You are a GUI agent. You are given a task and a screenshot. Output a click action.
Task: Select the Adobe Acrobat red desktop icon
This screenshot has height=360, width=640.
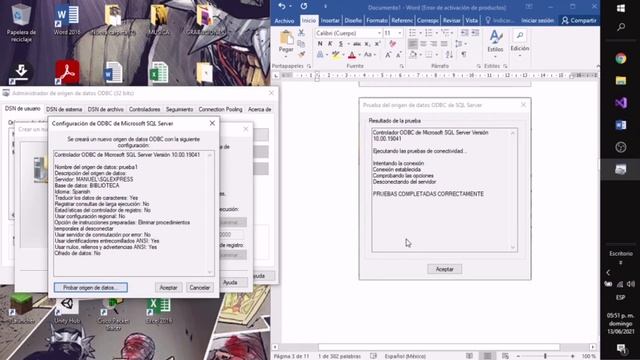(x=67, y=72)
